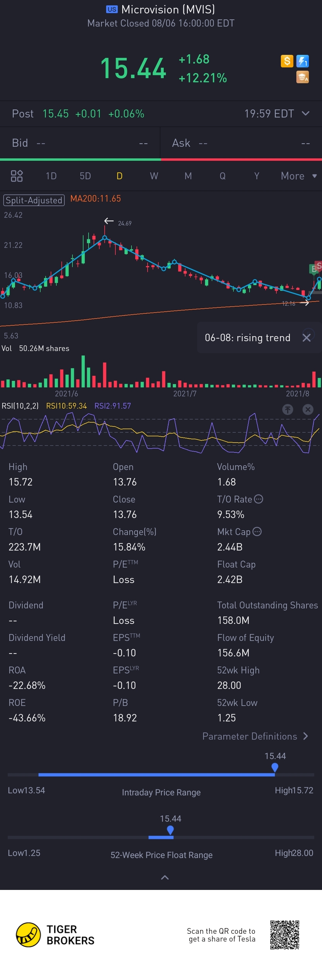Tap the Vol 50.26M shares label
Image resolution: width=322 pixels, height=980 pixels.
(35, 348)
